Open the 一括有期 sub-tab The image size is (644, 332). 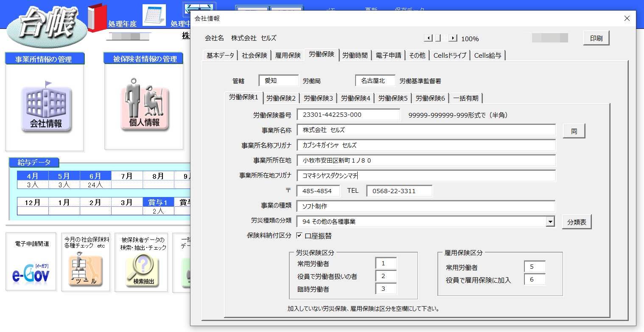[466, 98]
